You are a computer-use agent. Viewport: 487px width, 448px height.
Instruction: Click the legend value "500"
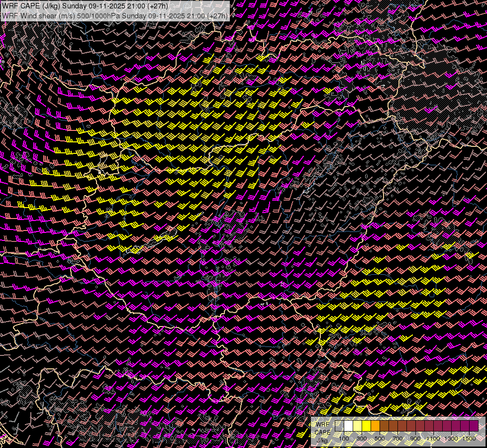coord(380,439)
